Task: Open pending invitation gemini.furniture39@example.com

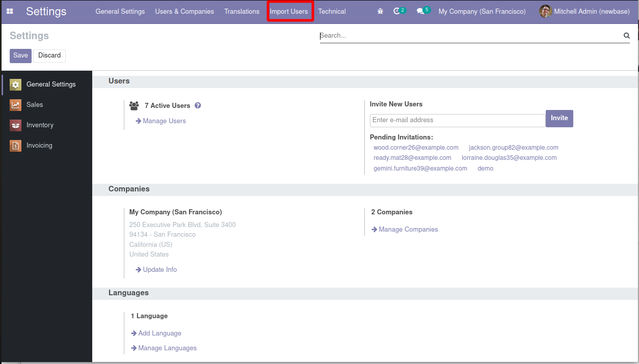Action: (x=420, y=169)
